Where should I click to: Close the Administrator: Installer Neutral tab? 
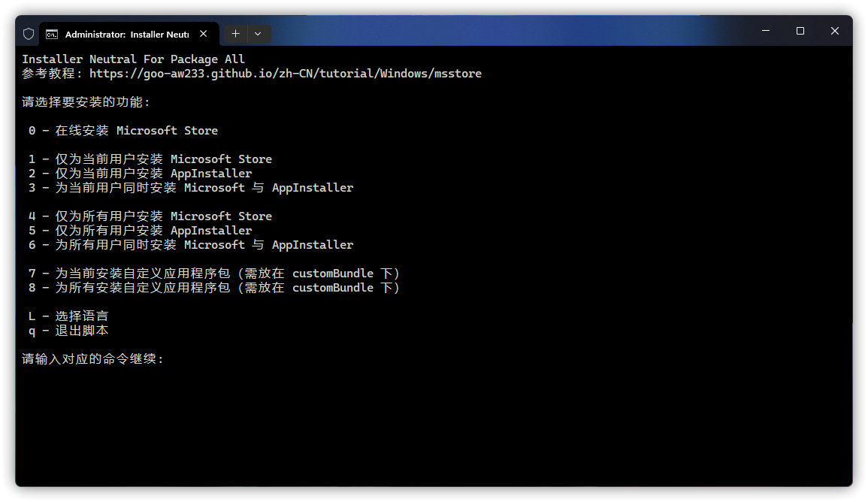204,34
